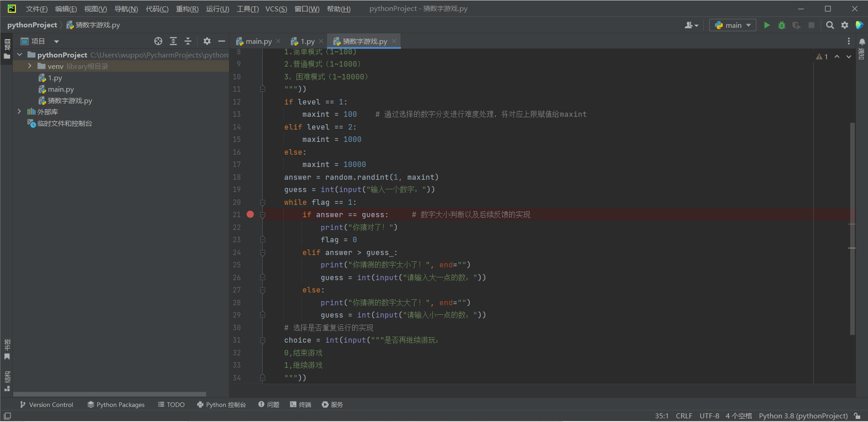Collapse the pythonProject root folder
Screen dimensions: 868x422
(x=20, y=55)
